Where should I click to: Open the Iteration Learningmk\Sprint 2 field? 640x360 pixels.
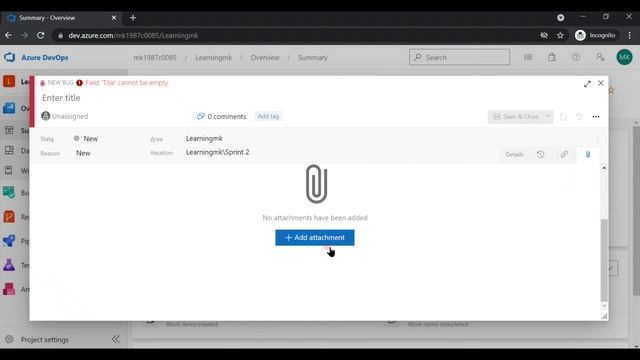218,152
